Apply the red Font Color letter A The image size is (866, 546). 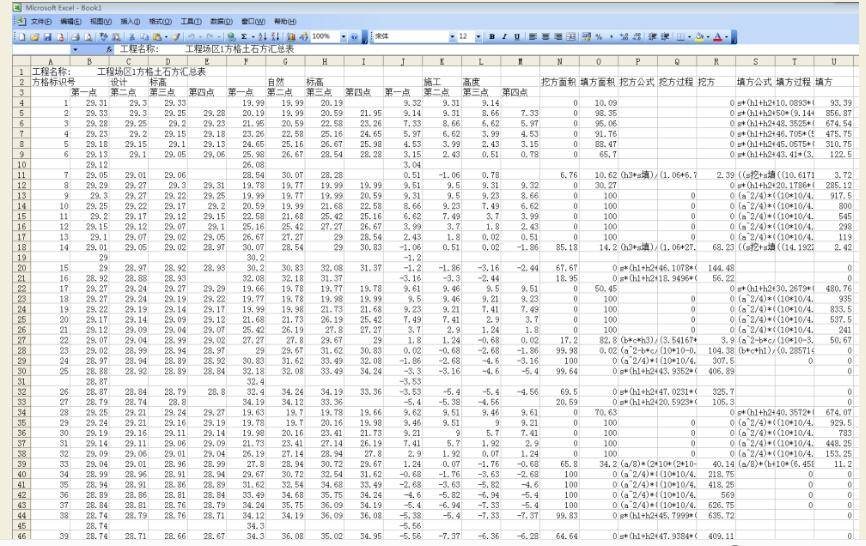tap(717, 36)
